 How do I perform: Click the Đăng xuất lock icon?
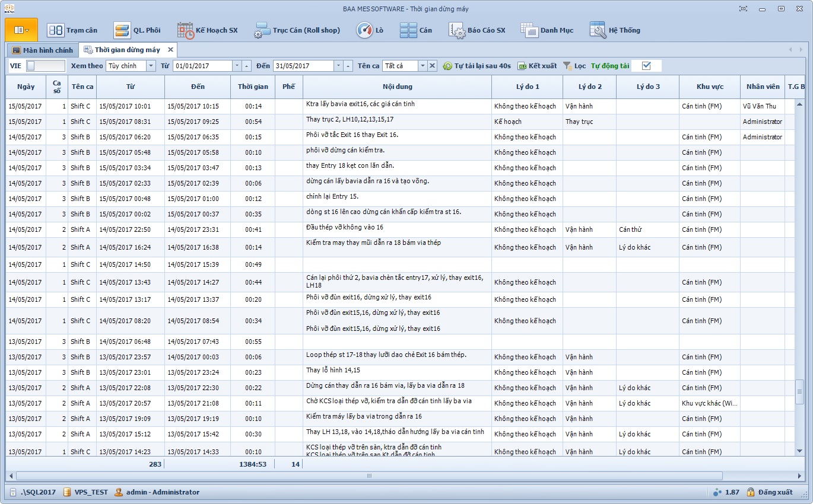pos(751,492)
